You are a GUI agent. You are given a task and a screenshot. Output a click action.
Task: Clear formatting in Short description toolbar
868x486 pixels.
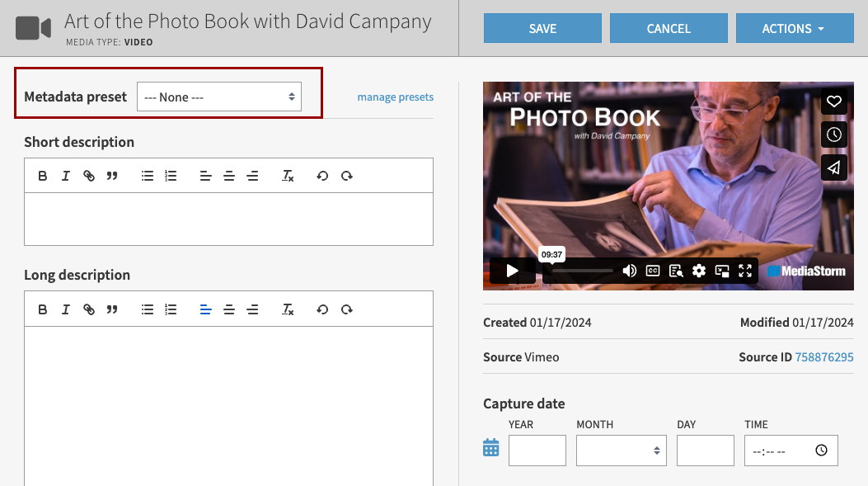tap(288, 176)
